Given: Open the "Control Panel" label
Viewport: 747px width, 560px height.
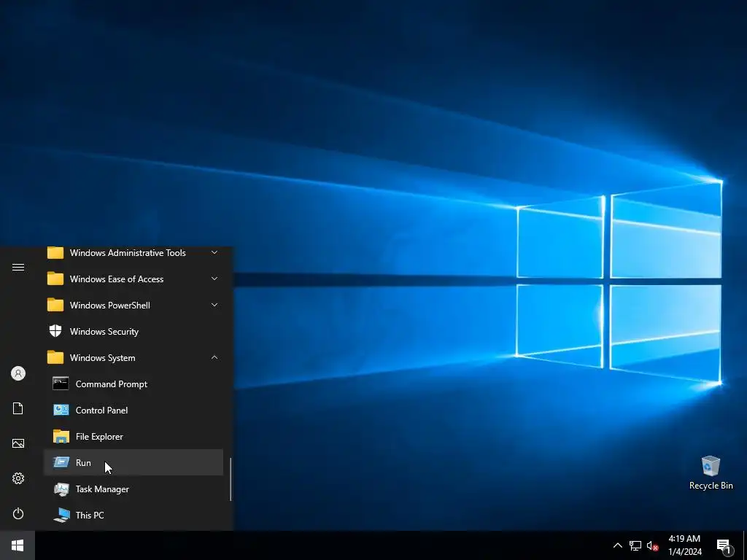Looking at the screenshot, I should tap(101, 410).
